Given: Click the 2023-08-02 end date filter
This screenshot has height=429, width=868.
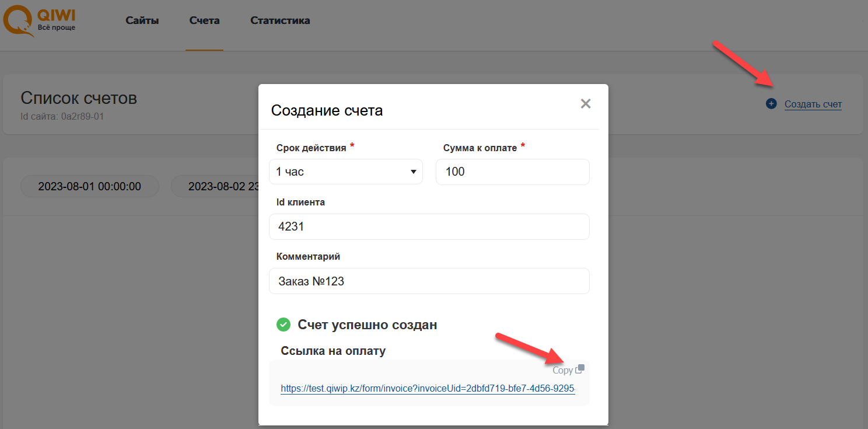Looking at the screenshot, I should pos(215,187).
